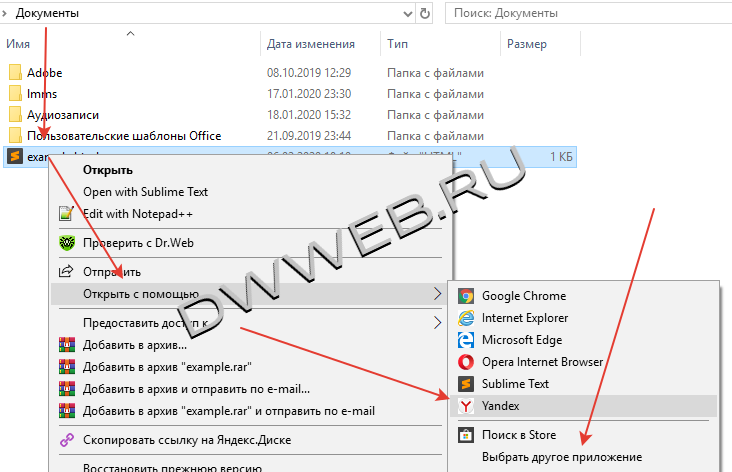Select Предоставить доступ к menu entry
This screenshot has width=732, height=472.
click(145, 323)
